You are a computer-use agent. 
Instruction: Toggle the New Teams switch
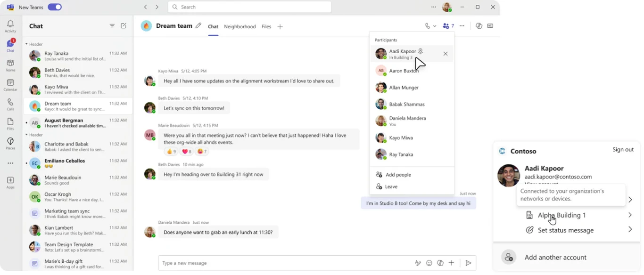pyautogui.click(x=55, y=7)
